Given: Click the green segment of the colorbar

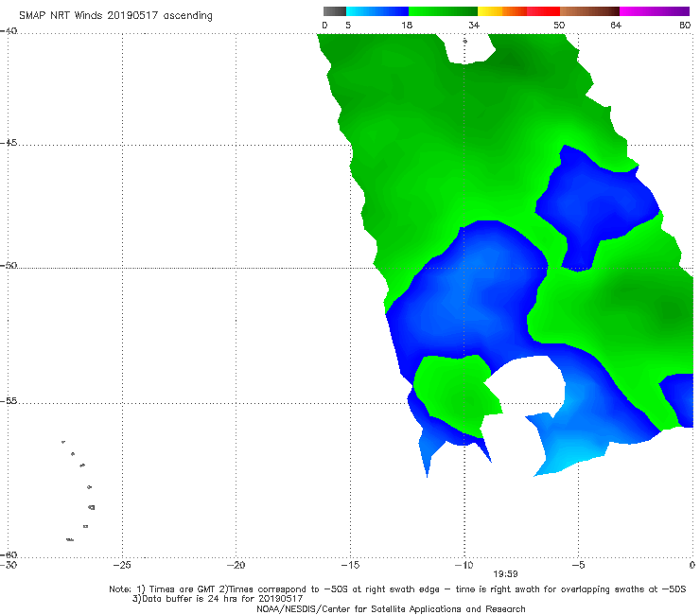Looking at the screenshot, I should tap(443, 11).
